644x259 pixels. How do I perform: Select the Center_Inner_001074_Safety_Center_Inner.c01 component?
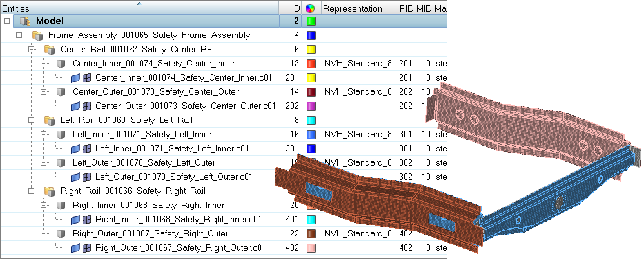(184, 77)
